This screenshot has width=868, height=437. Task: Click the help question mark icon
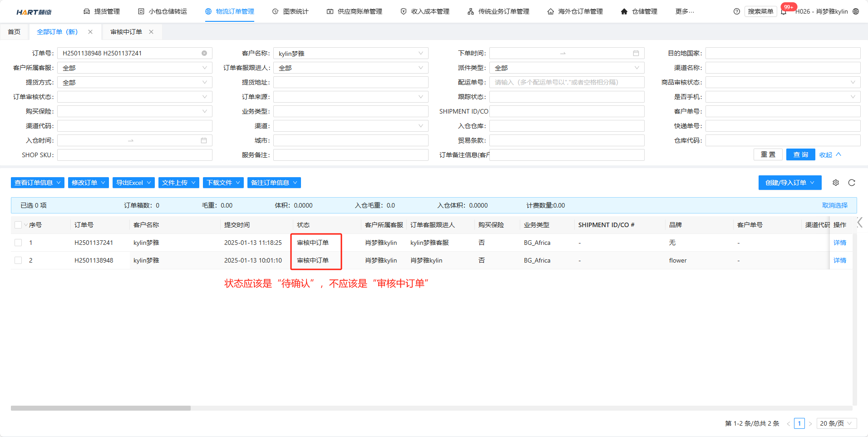pyautogui.click(x=736, y=11)
